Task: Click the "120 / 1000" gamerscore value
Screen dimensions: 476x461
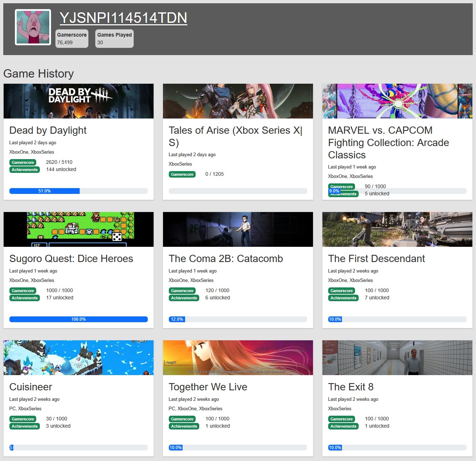Action: tap(217, 290)
